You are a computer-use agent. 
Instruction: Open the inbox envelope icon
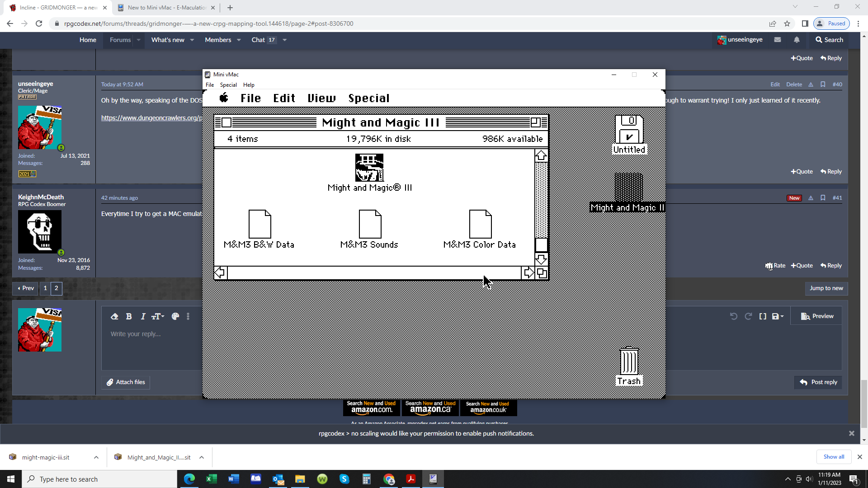pyautogui.click(x=778, y=40)
